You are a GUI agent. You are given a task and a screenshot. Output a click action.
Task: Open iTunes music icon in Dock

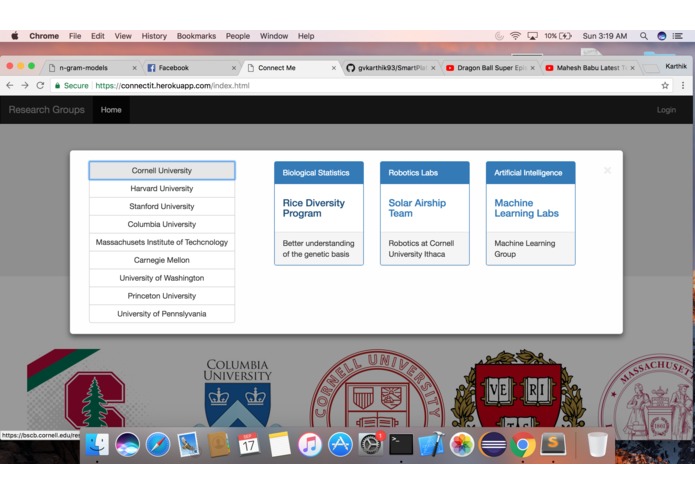pos(309,444)
